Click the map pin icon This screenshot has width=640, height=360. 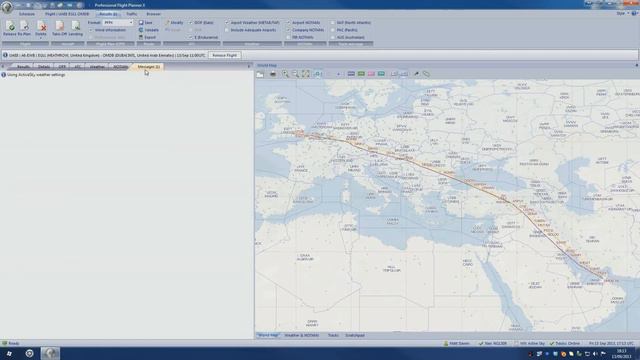416,74
